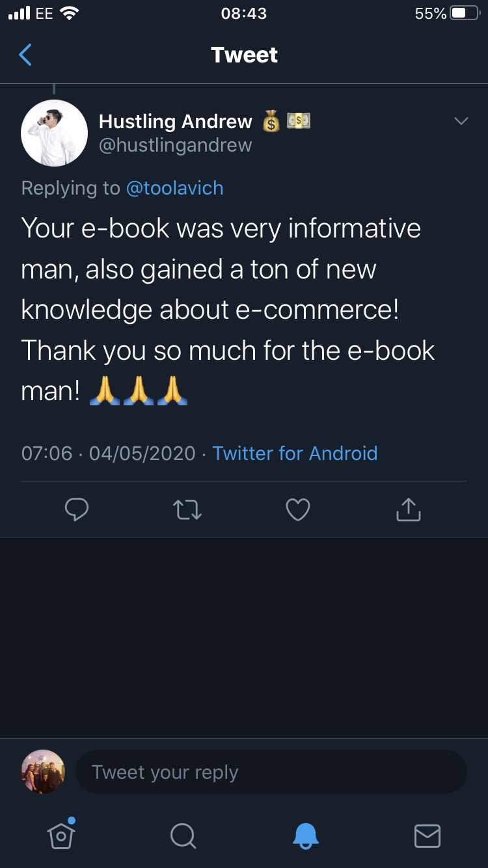Retweet Hustling Andrew's tweet
Viewport: 488px width, 868px height.
(188, 510)
